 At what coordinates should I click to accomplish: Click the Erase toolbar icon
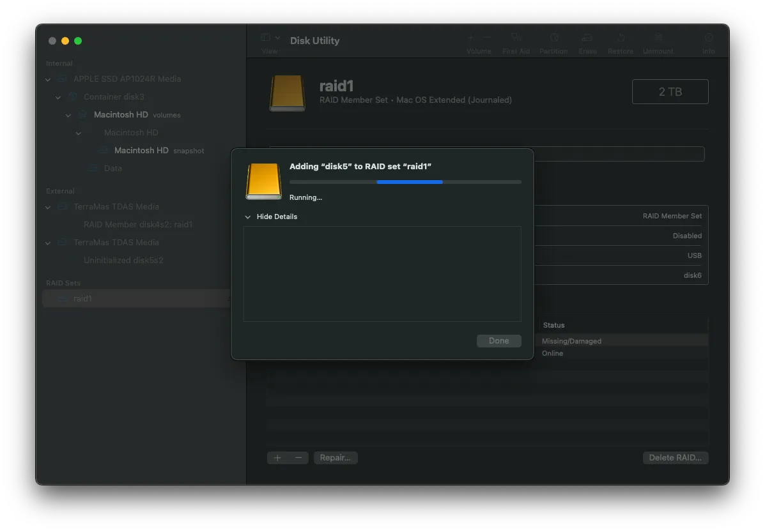pyautogui.click(x=587, y=38)
